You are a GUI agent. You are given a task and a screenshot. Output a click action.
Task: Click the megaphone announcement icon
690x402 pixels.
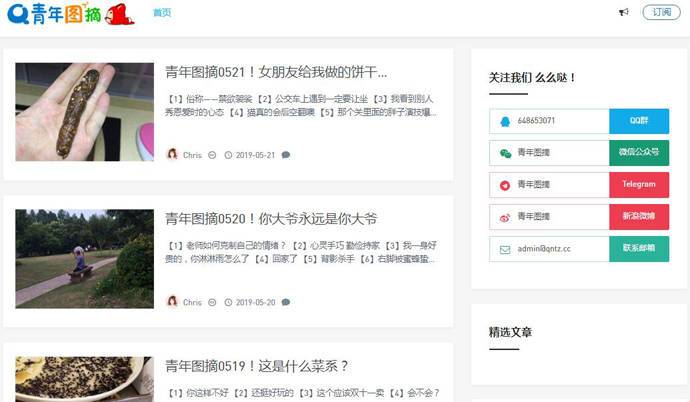[624, 12]
